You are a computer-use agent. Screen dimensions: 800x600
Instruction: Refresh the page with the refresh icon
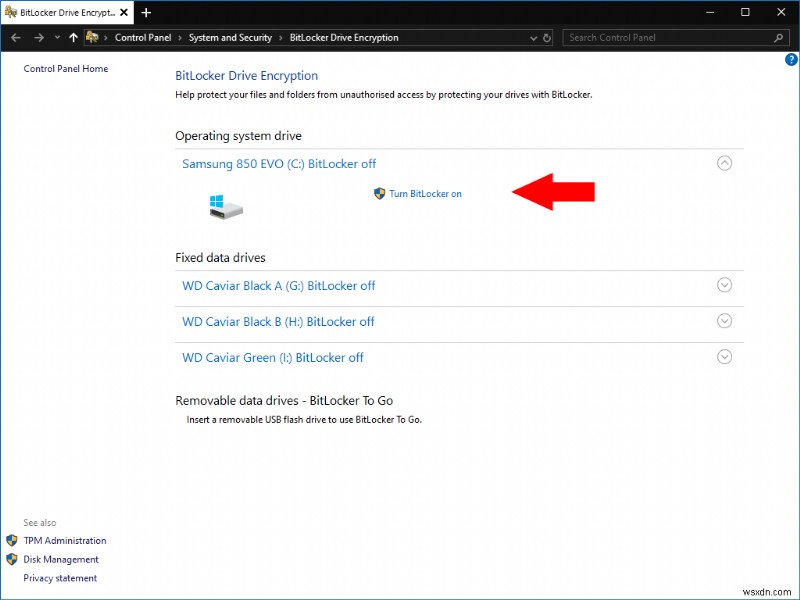click(545, 37)
